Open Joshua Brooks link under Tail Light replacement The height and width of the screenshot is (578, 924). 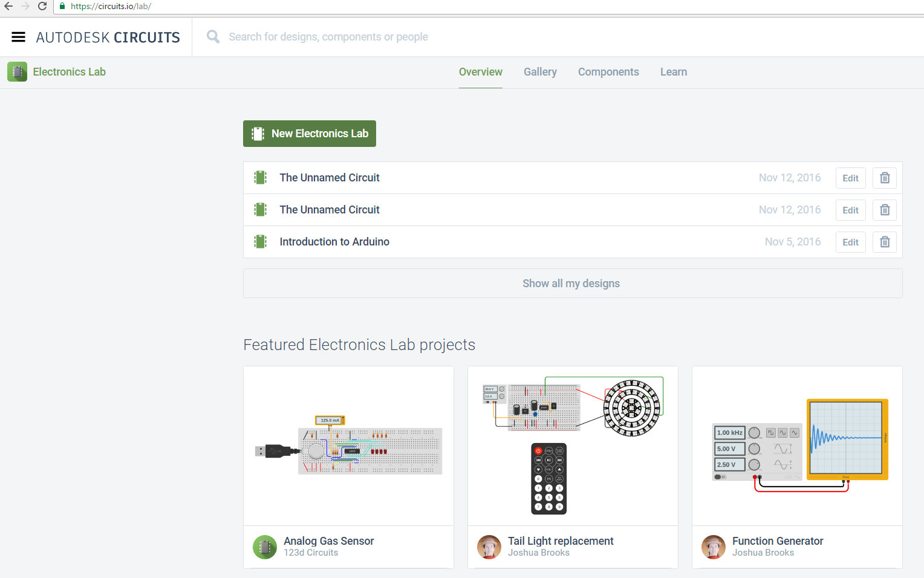tap(539, 553)
